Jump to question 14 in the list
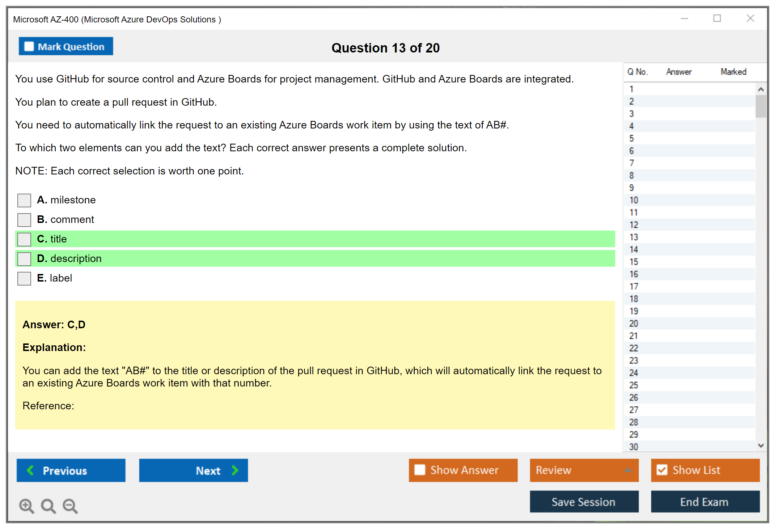 pyautogui.click(x=634, y=250)
